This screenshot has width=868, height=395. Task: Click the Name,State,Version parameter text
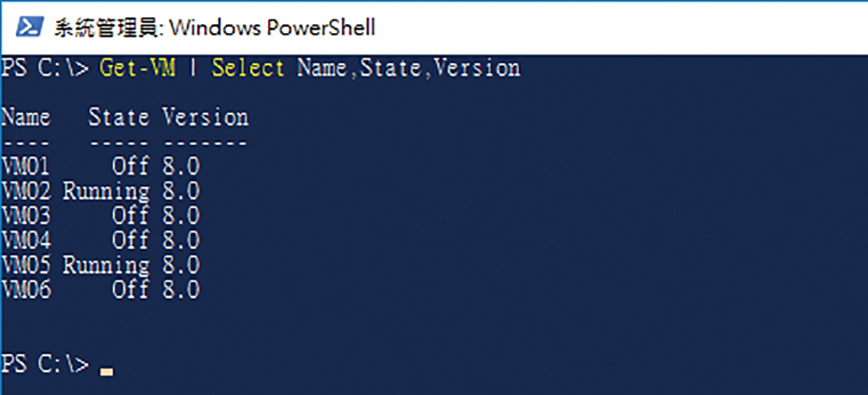pyautogui.click(x=409, y=69)
